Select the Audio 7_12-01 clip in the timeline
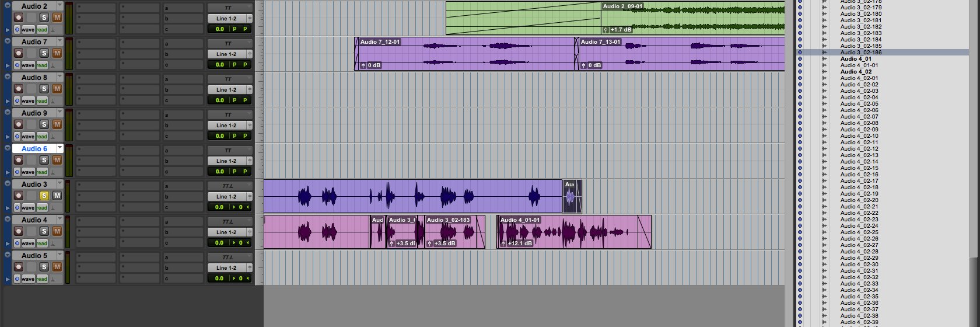Image resolution: width=980 pixels, height=327 pixels. [x=465, y=54]
